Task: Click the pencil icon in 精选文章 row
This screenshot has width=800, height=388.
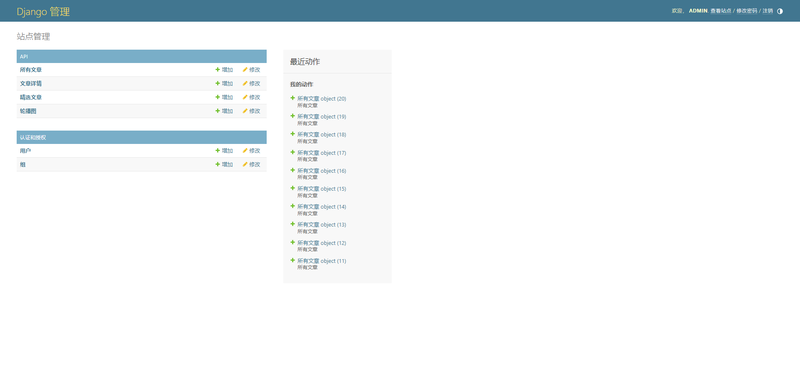Action: [245, 97]
